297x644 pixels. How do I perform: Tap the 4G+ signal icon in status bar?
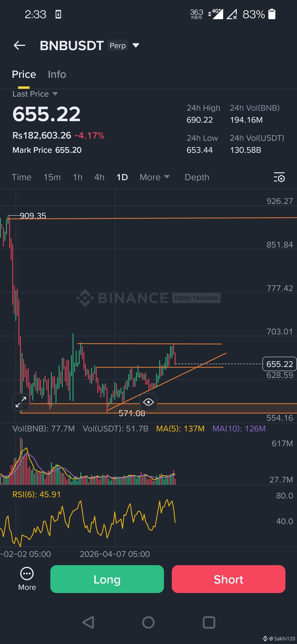(x=216, y=14)
